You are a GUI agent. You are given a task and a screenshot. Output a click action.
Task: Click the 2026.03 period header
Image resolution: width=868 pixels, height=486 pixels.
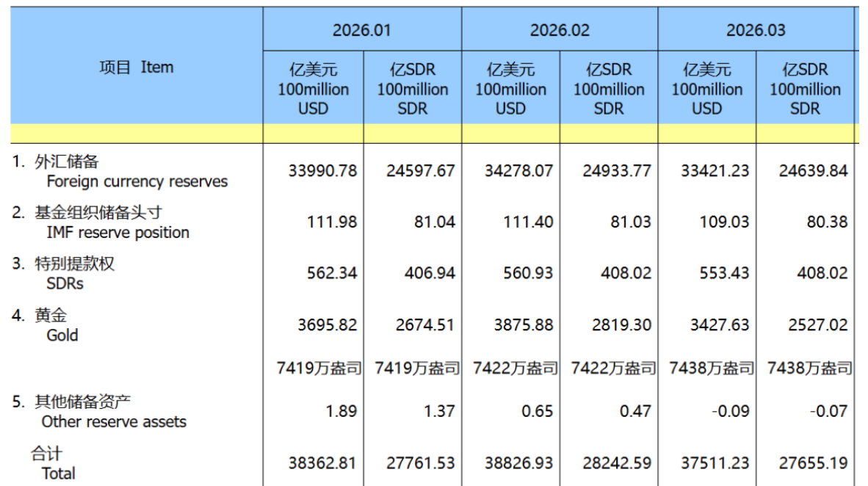coord(756,30)
